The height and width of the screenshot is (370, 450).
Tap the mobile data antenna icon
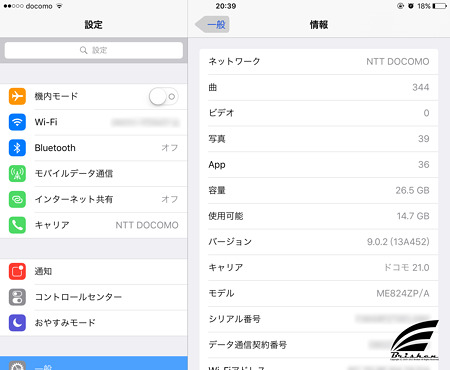pyautogui.click(x=17, y=173)
